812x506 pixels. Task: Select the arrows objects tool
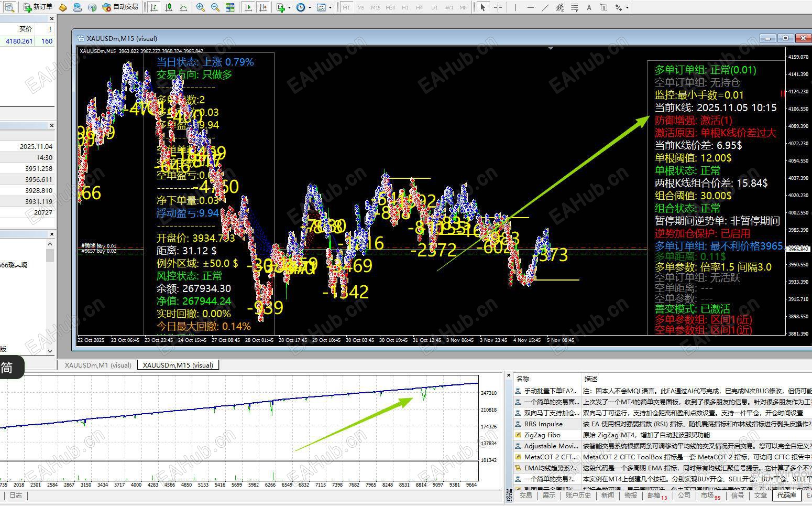click(619, 7)
